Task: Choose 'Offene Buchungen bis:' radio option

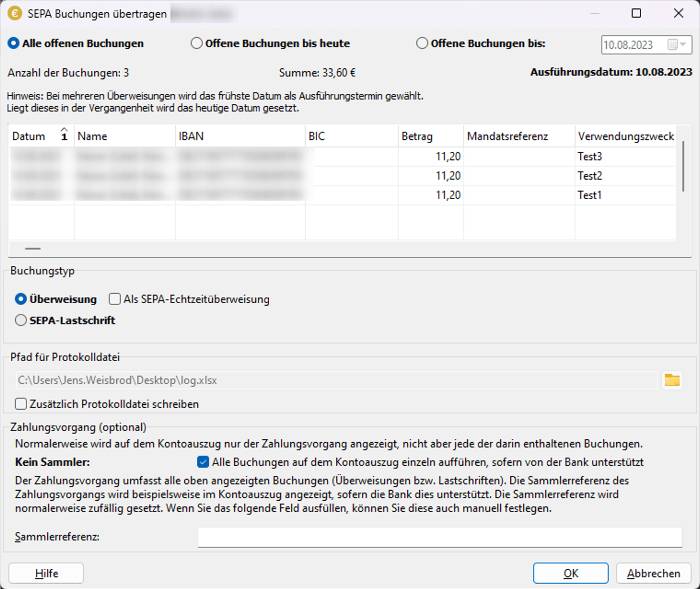Action: coord(422,43)
